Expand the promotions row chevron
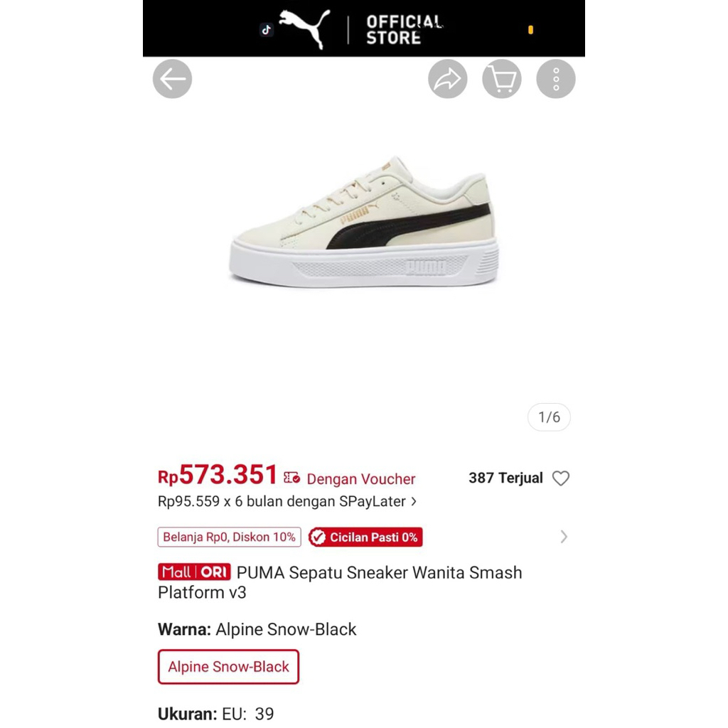This screenshot has width=728, height=728. point(564,537)
